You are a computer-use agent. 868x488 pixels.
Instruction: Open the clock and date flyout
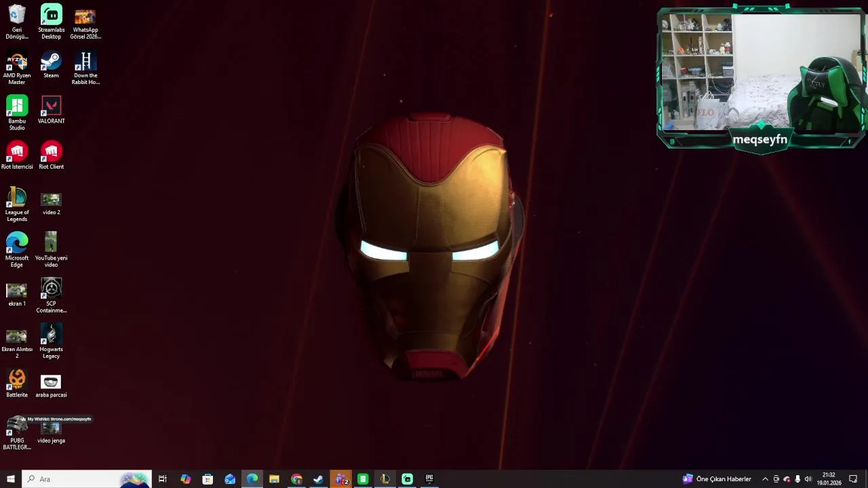click(829, 479)
